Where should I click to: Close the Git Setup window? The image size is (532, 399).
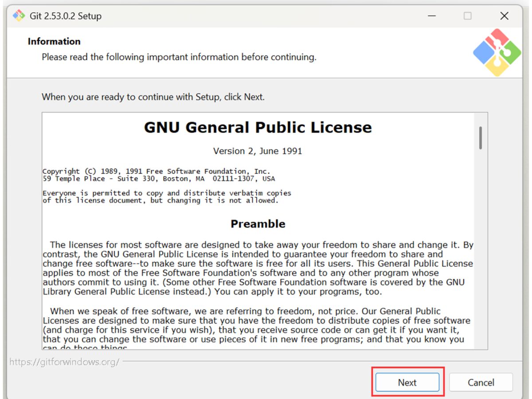504,16
